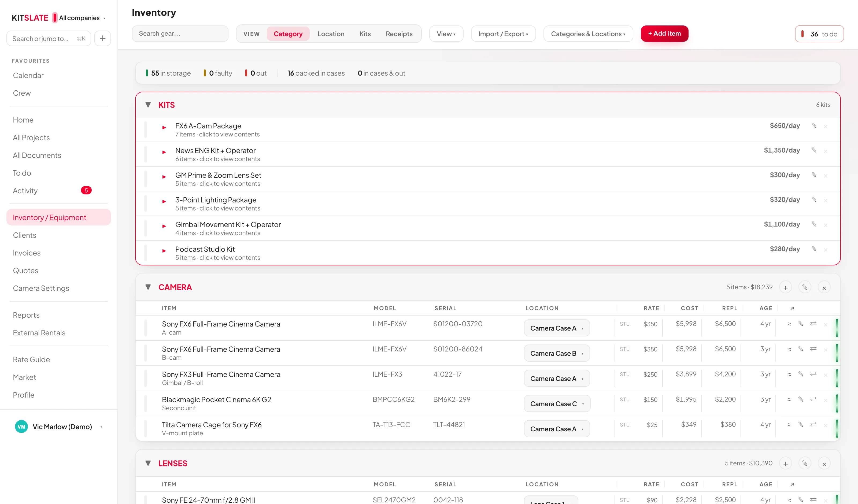Expand the FX6 A-Cam Package contents
The image size is (858, 504).
coord(164,127)
